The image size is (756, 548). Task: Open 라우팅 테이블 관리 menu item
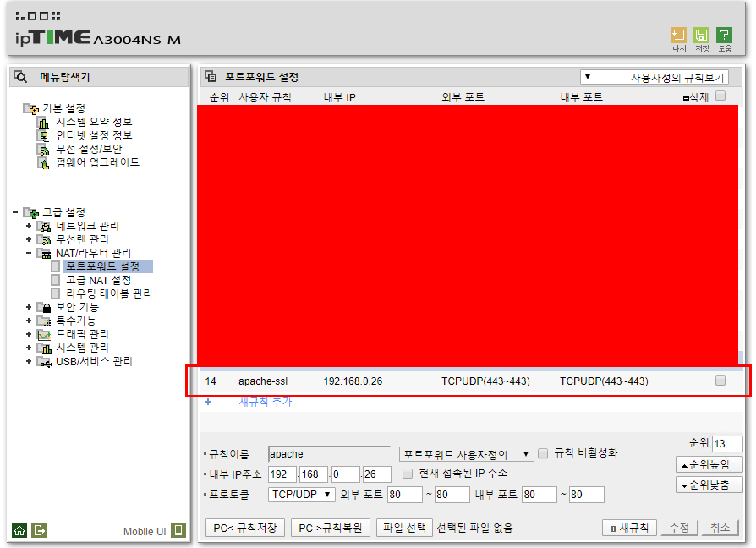tap(109, 293)
